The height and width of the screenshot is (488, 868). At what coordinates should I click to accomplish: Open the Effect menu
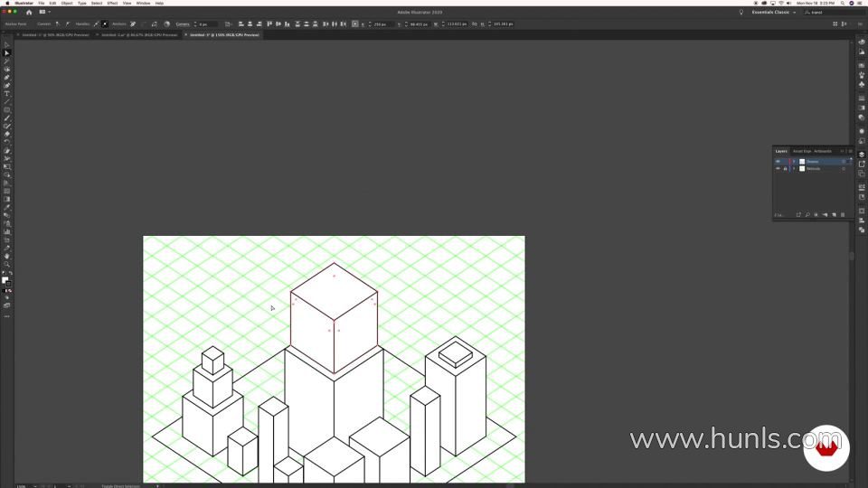click(112, 4)
